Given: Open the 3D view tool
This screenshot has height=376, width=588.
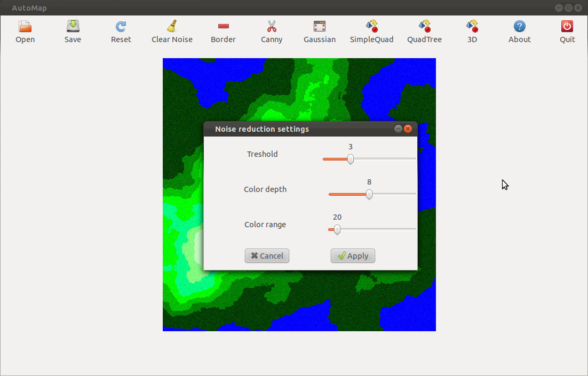Looking at the screenshot, I should pos(472,27).
